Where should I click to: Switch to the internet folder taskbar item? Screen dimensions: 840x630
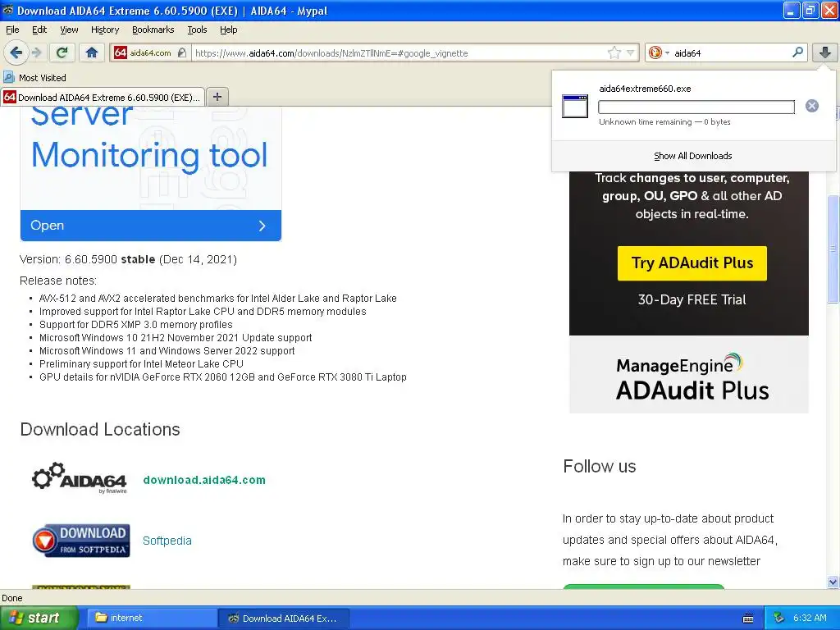(x=151, y=618)
